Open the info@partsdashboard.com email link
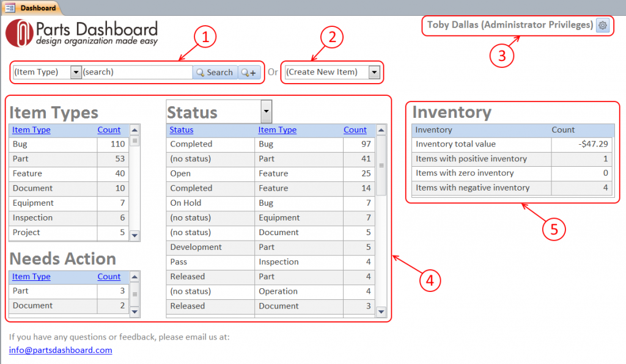626x364 pixels. pos(61,350)
